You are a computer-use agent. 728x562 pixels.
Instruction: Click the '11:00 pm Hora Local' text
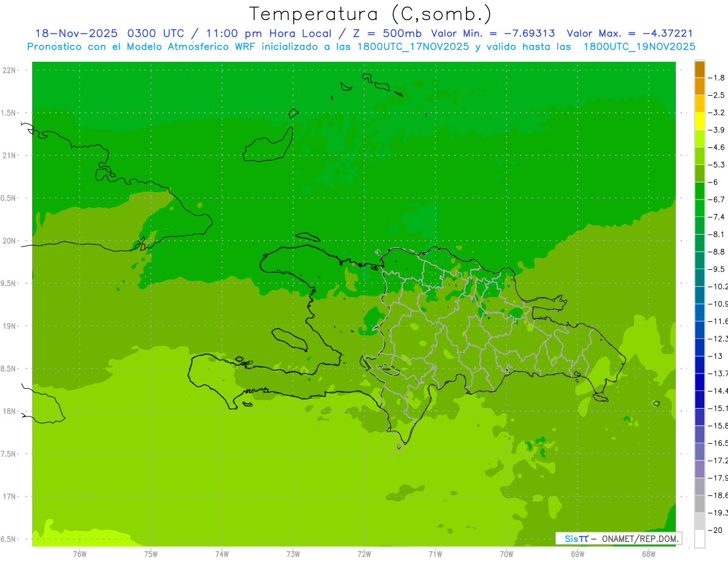268,33
